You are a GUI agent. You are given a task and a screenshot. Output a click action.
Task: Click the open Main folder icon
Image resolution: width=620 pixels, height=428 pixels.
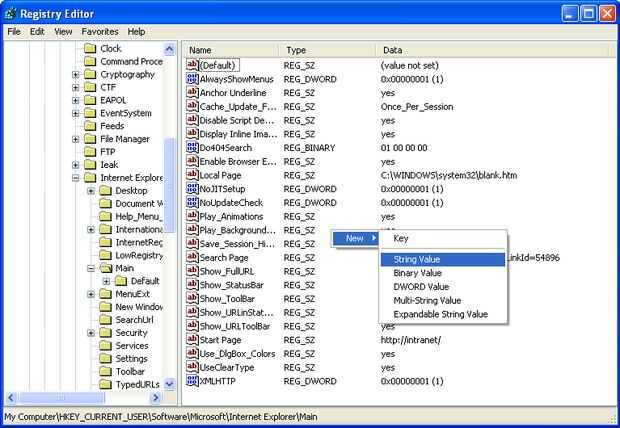(x=106, y=268)
